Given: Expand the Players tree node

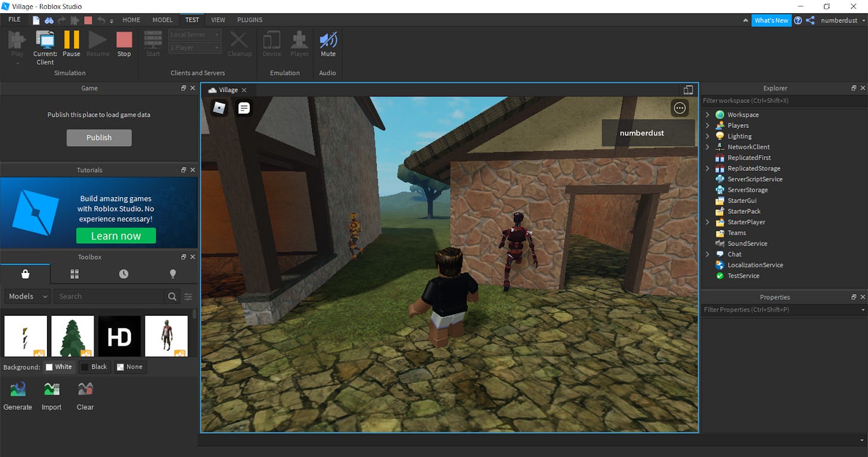Looking at the screenshot, I should 708,125.
